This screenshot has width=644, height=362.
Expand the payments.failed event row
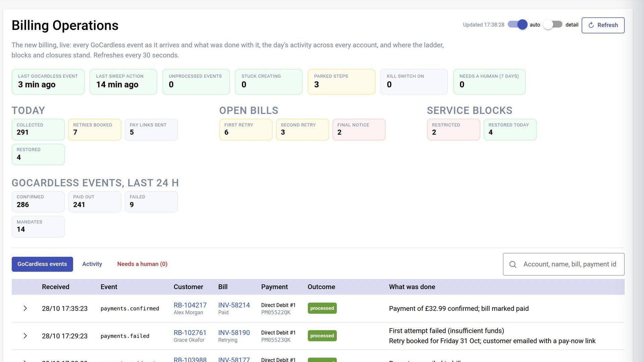(25, 336)
